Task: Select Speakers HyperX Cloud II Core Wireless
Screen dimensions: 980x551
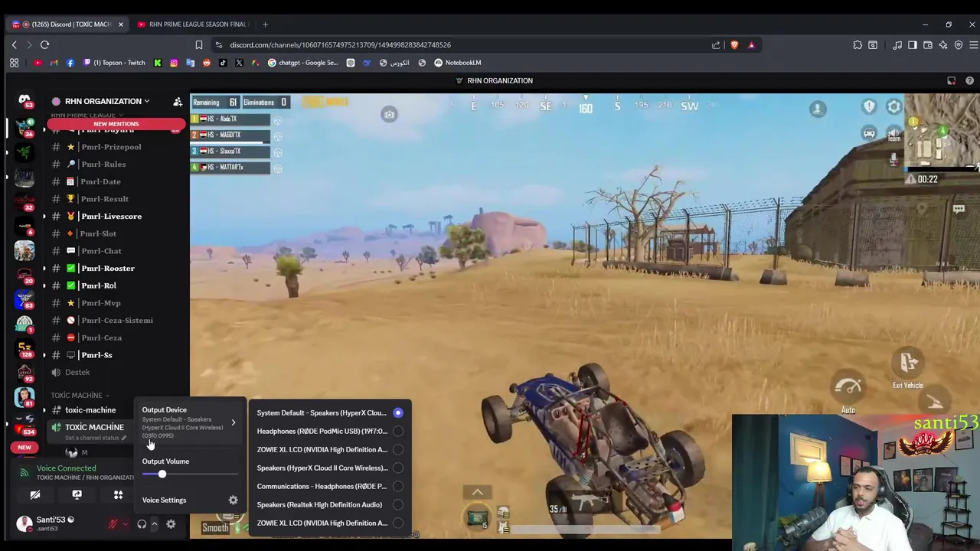Action: point(330,468)
